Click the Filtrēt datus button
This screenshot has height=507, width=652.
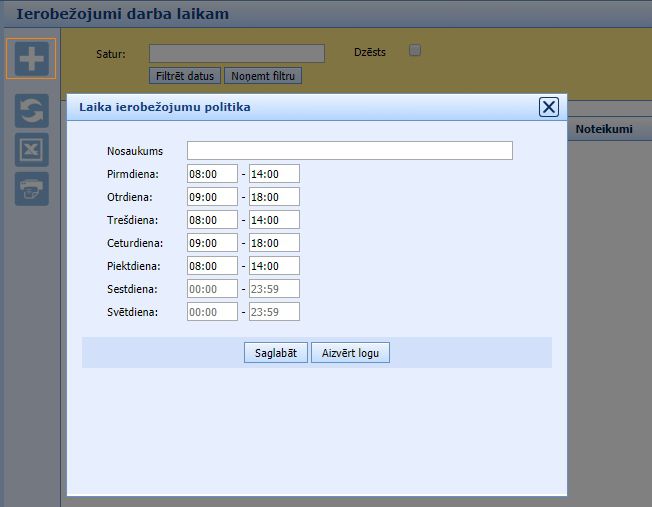pyautogui.click(x=185, y=76)
